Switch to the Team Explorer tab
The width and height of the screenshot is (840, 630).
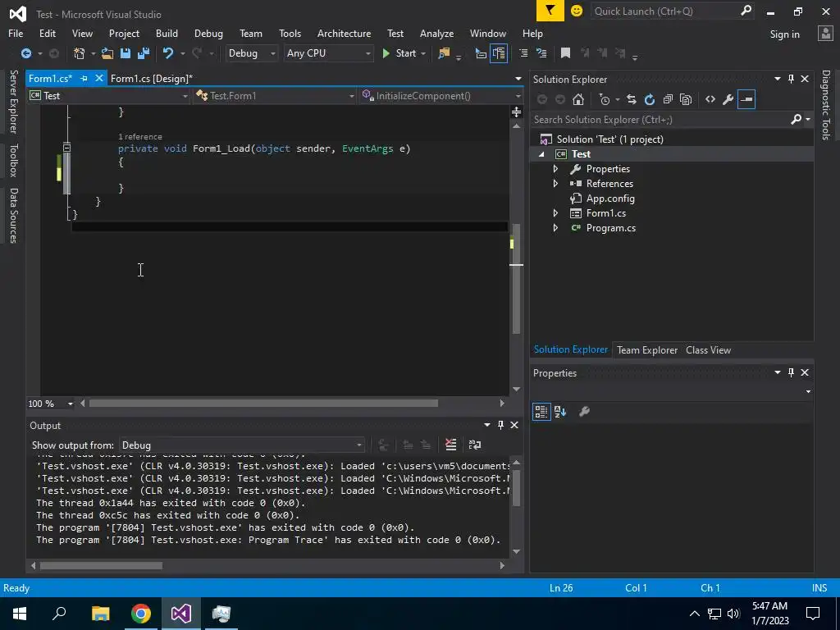pyautogui.click(x=647, y=349)
